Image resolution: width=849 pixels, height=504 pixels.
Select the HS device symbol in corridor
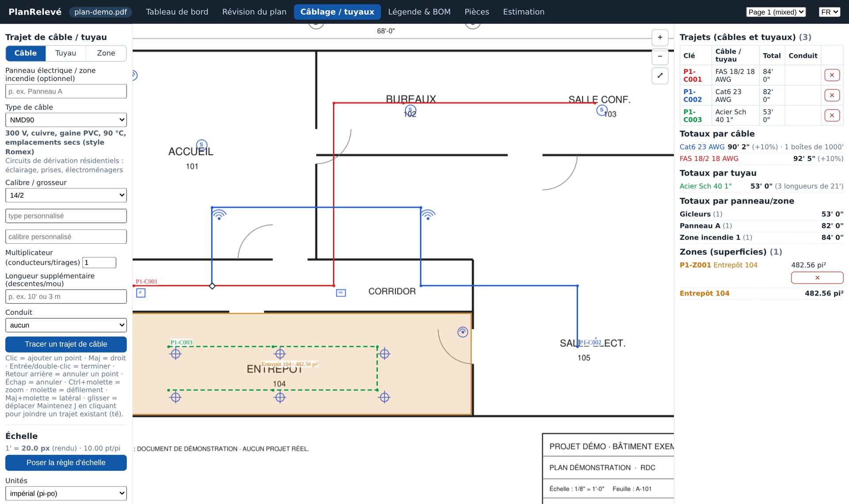[341, 293]
